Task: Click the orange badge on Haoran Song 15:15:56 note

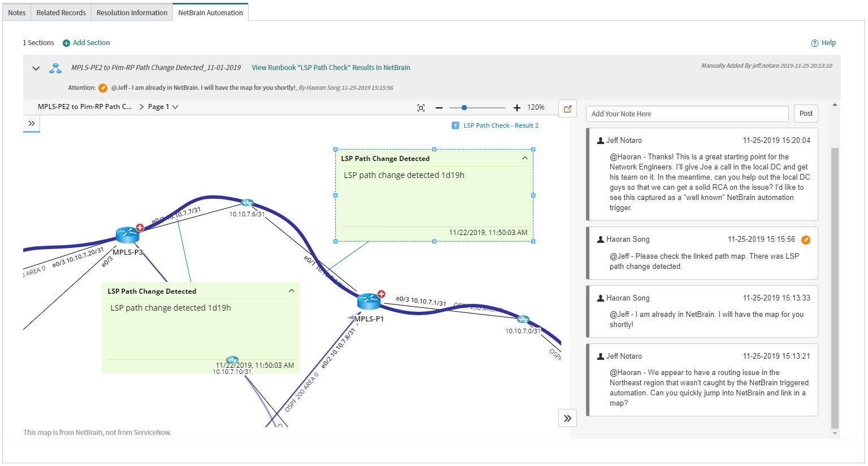Action: (x=806, y=239)
